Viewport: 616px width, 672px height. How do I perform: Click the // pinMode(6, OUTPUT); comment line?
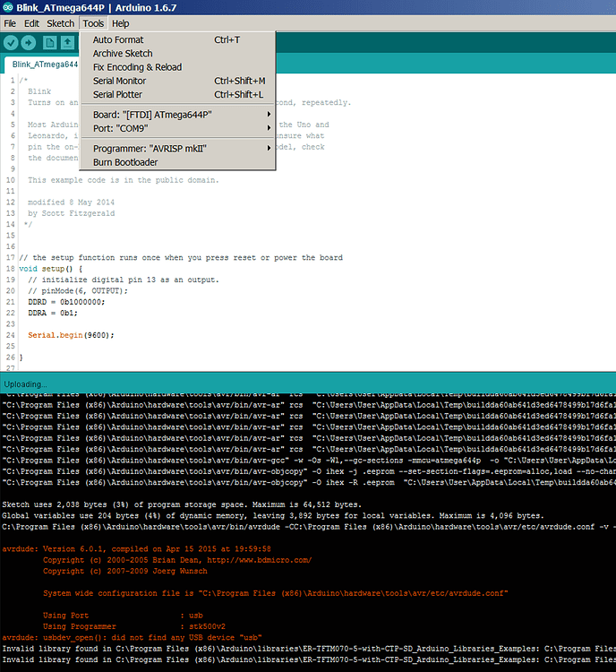coord(78,290)
